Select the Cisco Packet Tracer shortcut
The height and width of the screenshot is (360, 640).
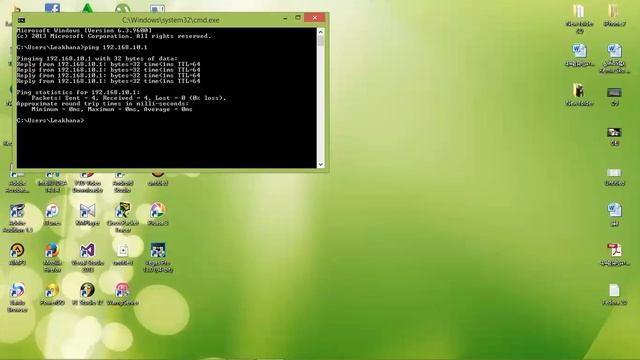click(x=122, y=217)
